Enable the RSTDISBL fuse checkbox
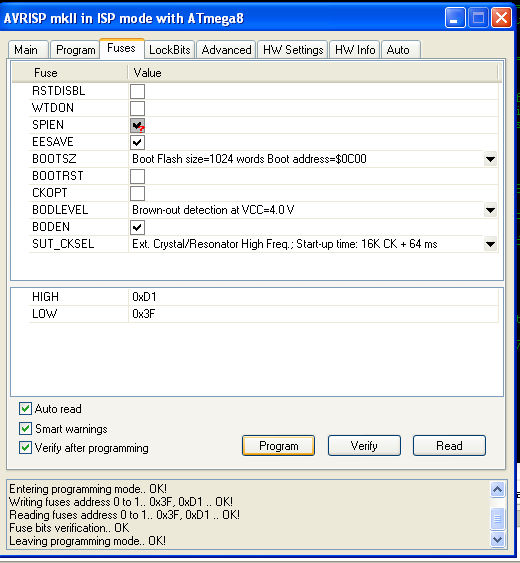 coord(137,91)
